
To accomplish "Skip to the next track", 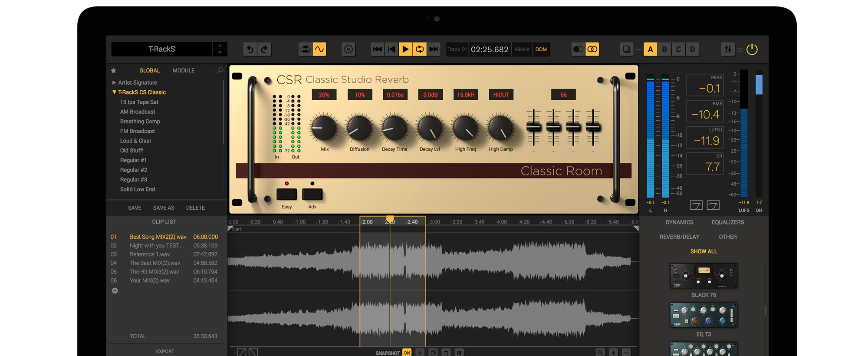I will 434,49.
